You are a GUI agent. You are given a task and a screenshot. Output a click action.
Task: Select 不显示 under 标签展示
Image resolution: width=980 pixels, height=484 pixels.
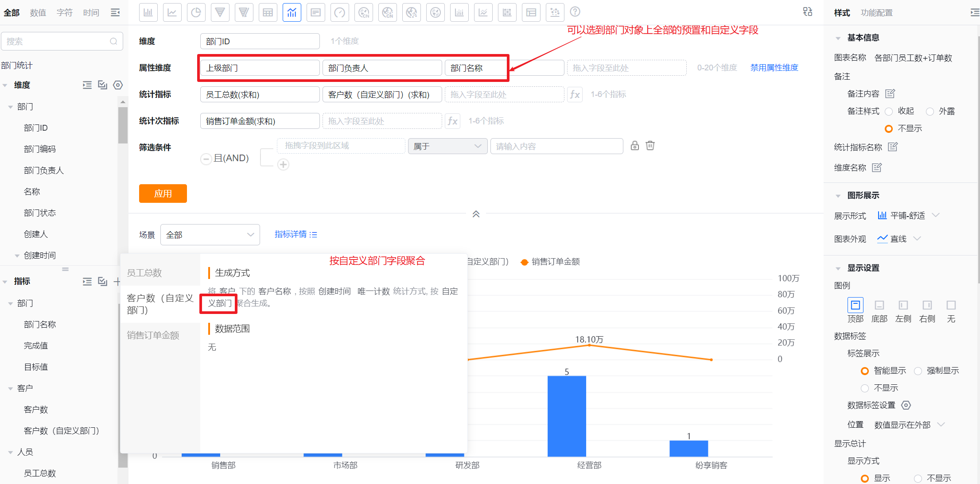865,388
